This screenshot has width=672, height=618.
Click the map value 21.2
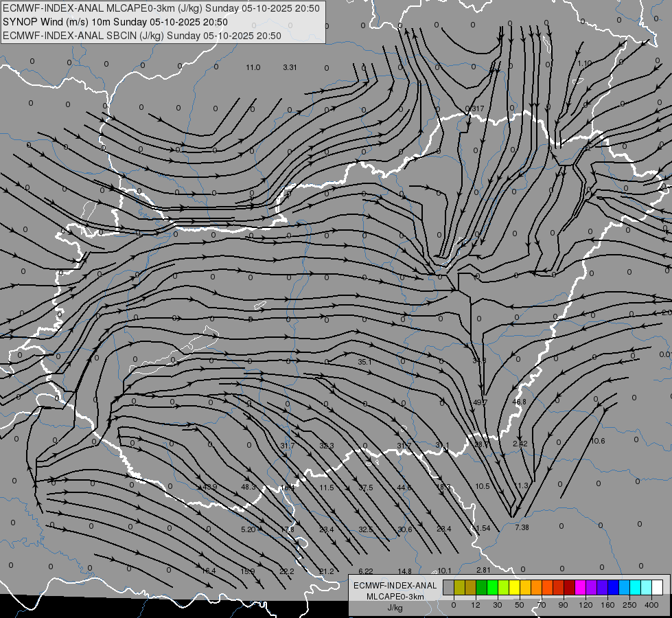[327, 571]
